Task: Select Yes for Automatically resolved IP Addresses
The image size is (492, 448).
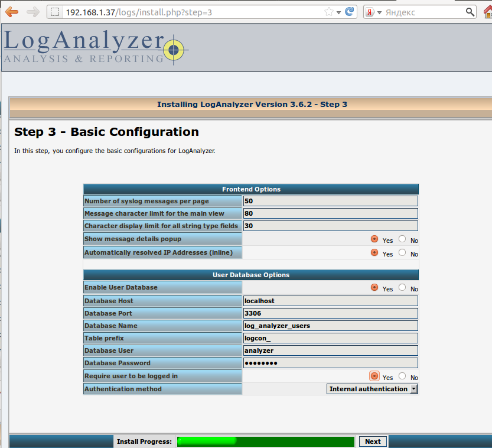Action: pyautogui.click(x=374, y=252)
